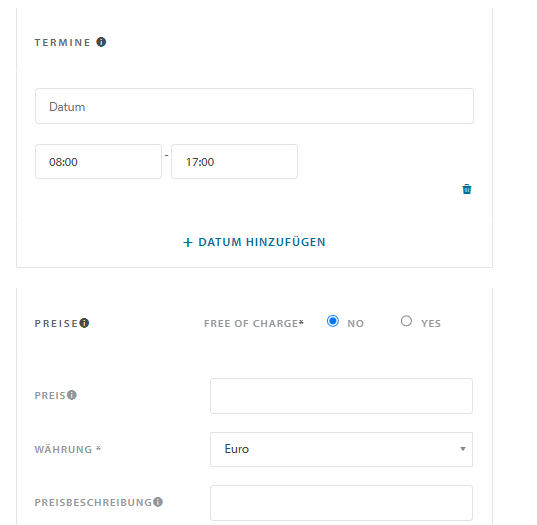Viewport: 537px width, 525px height.
Task: Select NO for Free of Charge
Action: coord(333,321)
